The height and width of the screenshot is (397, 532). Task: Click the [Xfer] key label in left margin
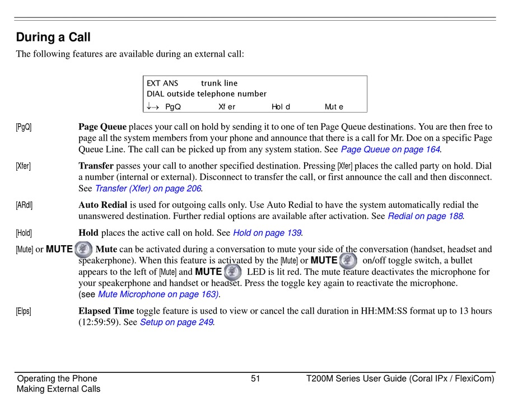click(23, 166)
